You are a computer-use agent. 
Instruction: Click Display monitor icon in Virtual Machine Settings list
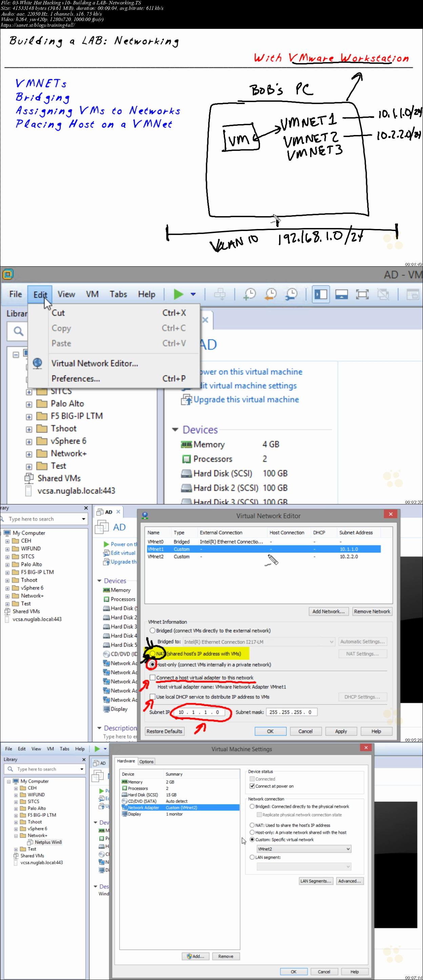pyautogui.click(x=125, y=814)
